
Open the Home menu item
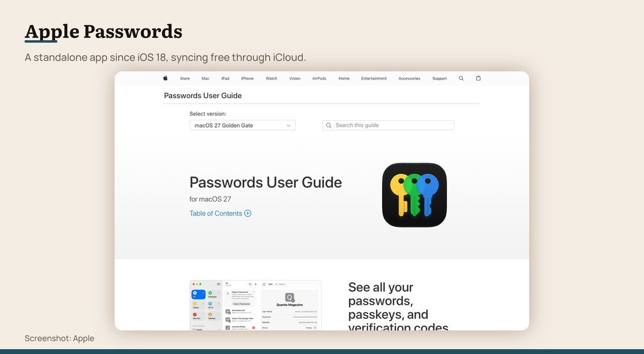click(x=344, y=78)
